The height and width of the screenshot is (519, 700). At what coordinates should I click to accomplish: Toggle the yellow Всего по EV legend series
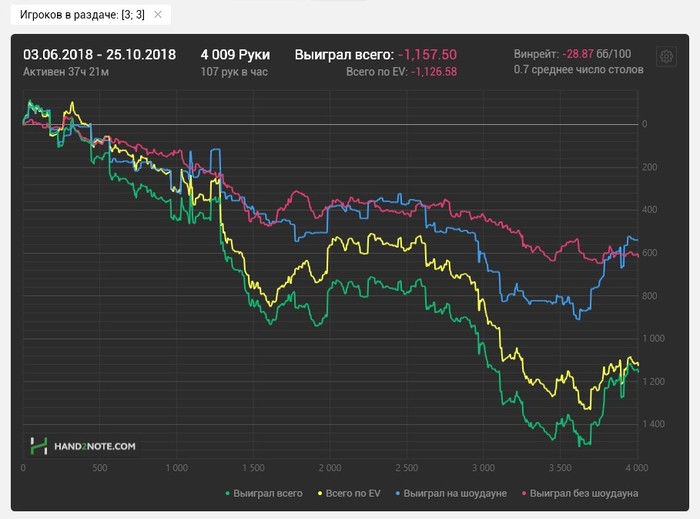click(x=349, y=494)
